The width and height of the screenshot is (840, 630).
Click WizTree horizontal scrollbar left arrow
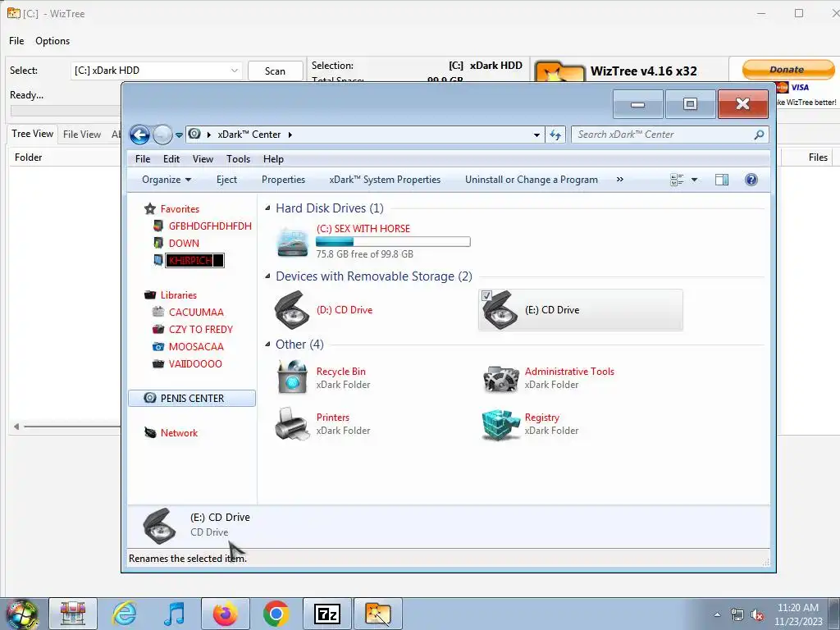tap(16, 427)
